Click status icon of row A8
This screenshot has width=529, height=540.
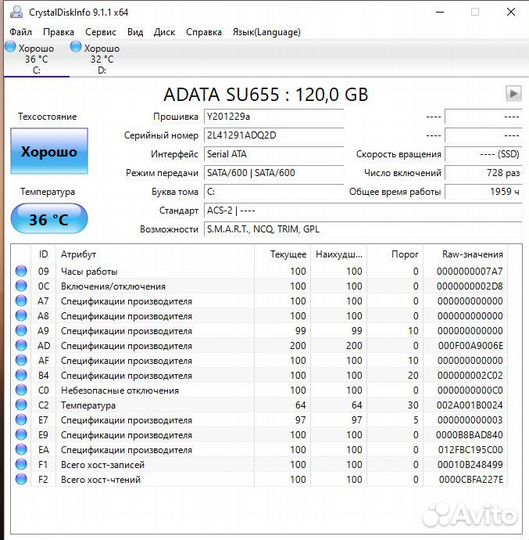[21, 315]
